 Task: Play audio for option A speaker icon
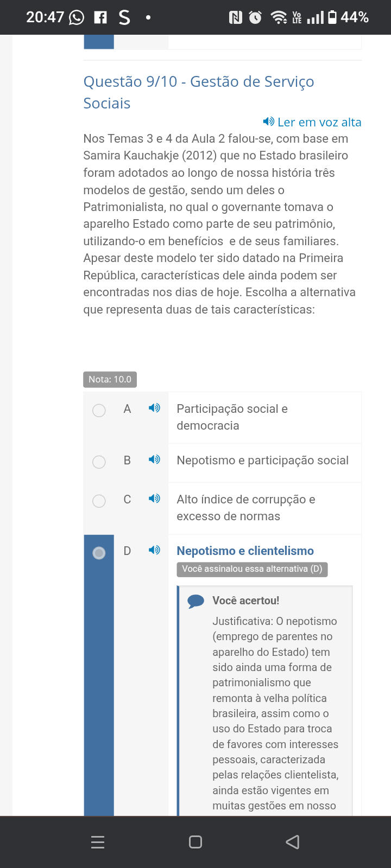point(154,408)
